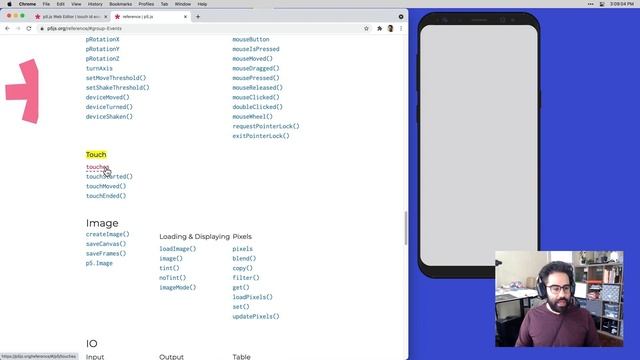
Task: Open the touches reference link
Action: [97, 167]
